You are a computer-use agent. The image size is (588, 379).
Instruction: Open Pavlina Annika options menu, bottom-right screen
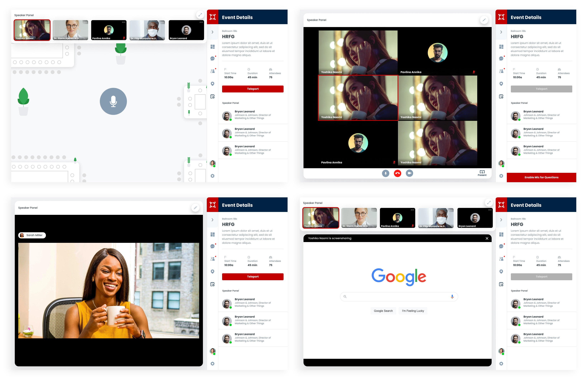[x=412, y=210]
